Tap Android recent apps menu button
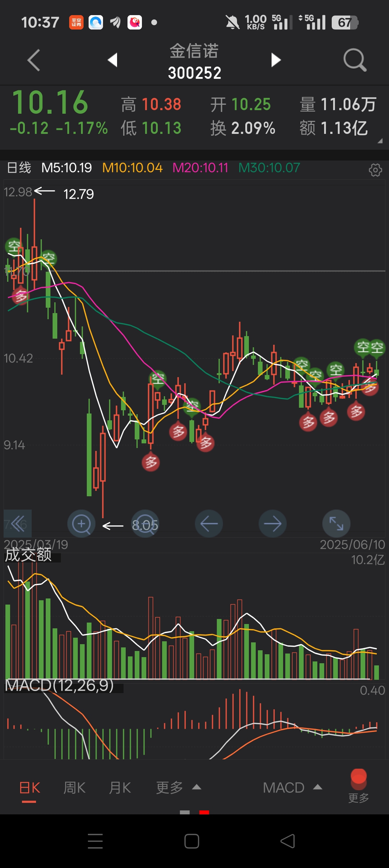 [x=95, y=841]
